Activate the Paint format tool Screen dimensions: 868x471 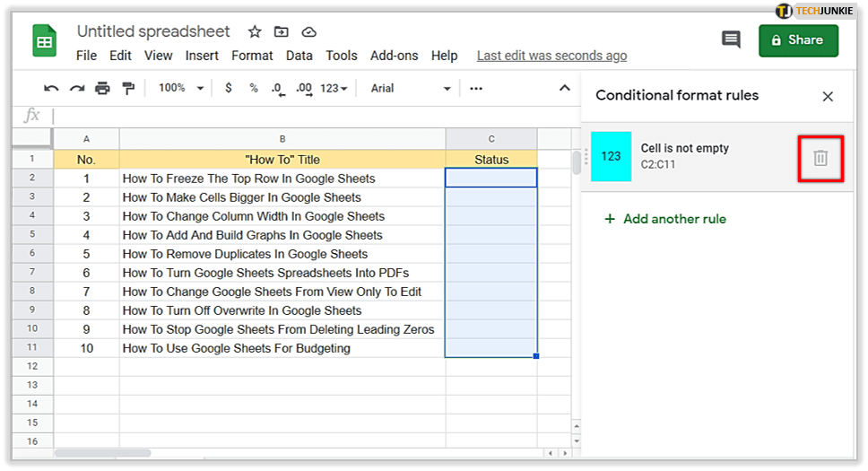pyautogui.click(x=127, y=88)
